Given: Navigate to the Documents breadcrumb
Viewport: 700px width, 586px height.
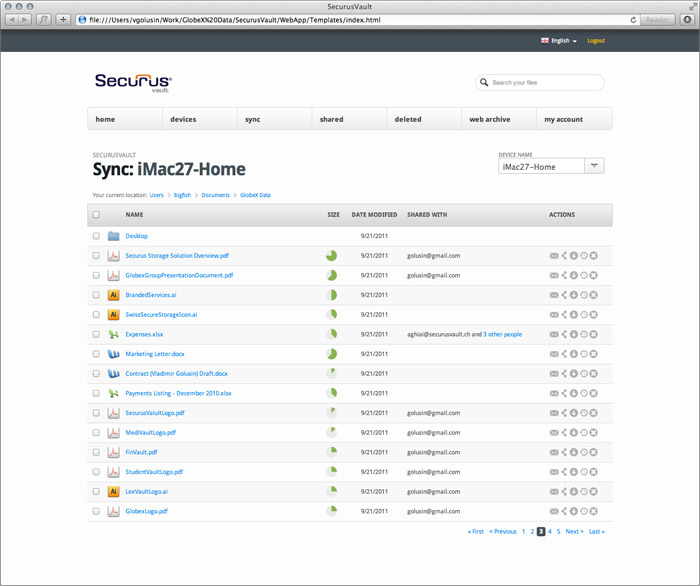Looking at the screenshot, I should pos(215,195).
